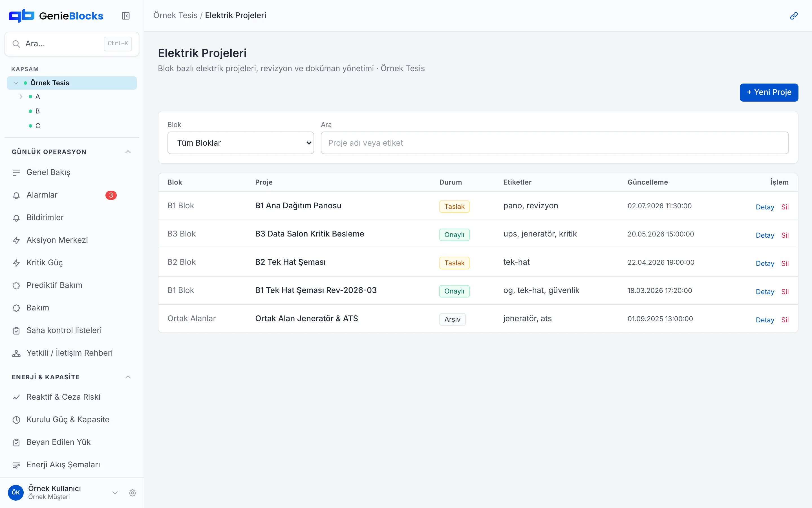The image size is (812, 508).
Task: Open the Tüm Bloklar block dropdown
Action: (240, 143)
